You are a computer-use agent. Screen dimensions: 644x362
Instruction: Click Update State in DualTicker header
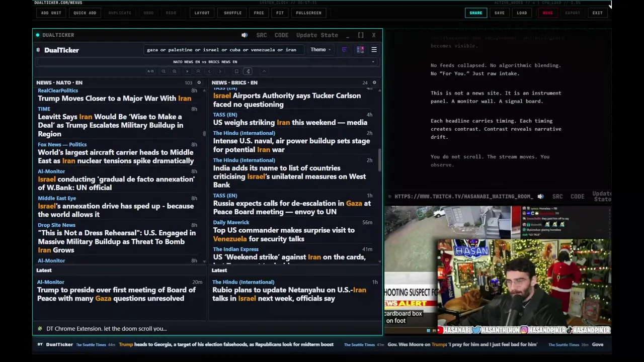317,35
